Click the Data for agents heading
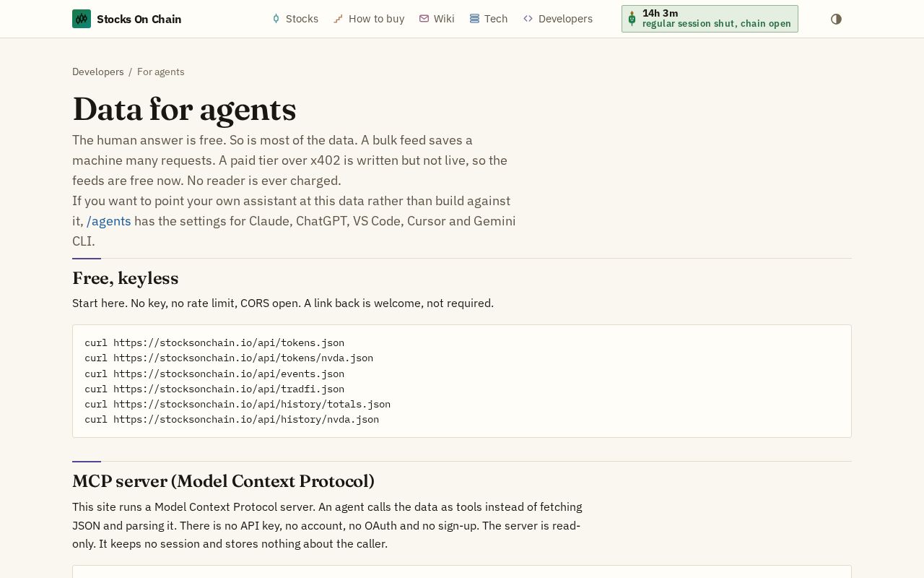This screenshot has width=924, height=578. click(184, 110)
